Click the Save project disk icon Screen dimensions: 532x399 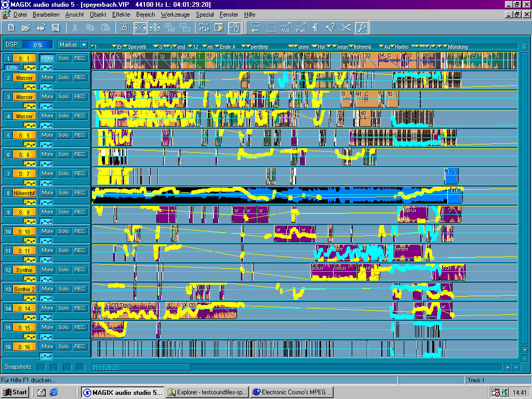coord(55,27)
